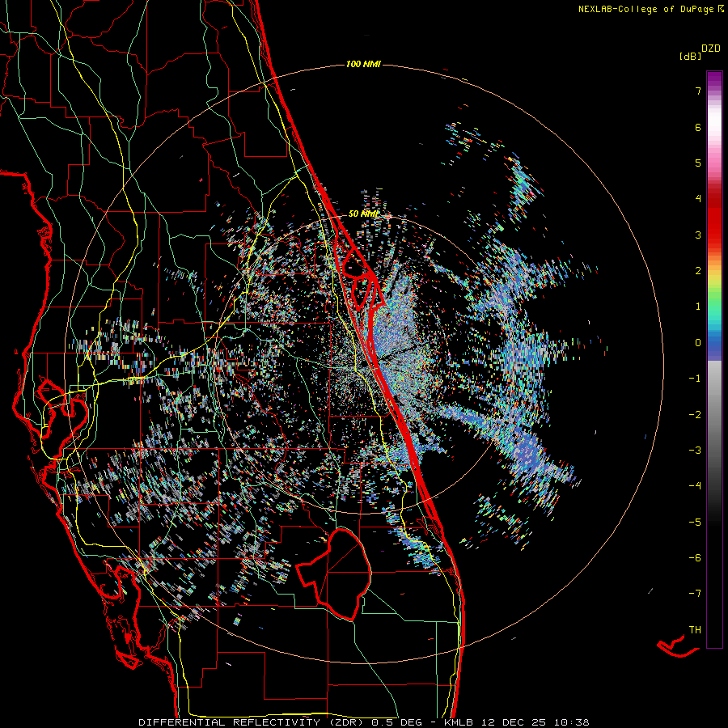Click the -3 value on color scale
Image resolution: width=728 pixels, height=728 pixels.
tap(695, 451)
